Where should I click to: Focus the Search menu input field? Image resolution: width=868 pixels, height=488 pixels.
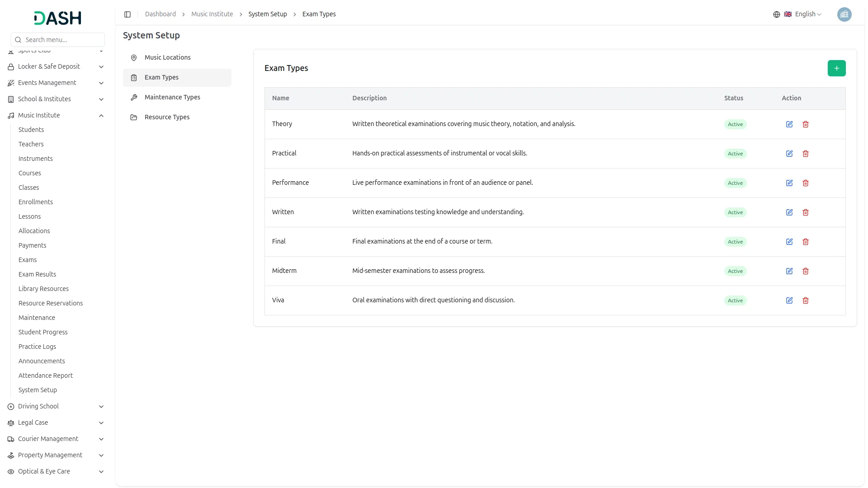click(62, 40)
